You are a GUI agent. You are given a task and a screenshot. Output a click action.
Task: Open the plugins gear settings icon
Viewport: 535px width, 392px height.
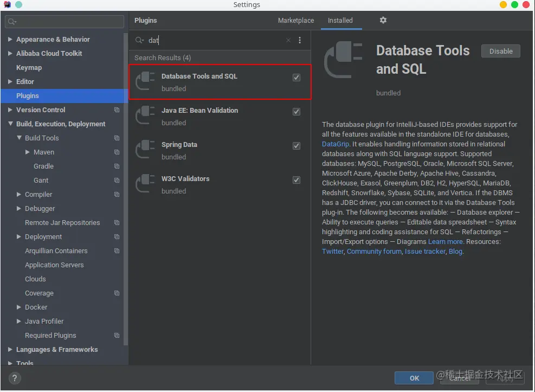383,20
